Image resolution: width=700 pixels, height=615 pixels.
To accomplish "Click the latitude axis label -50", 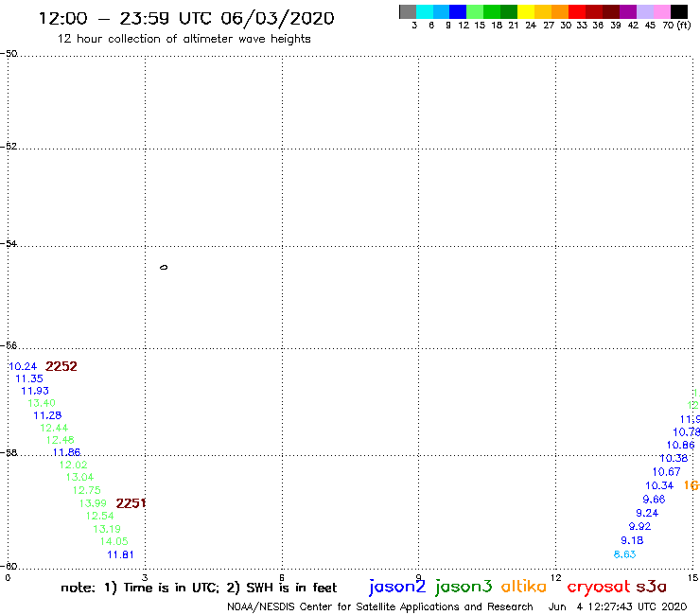I will coord(9,54).
